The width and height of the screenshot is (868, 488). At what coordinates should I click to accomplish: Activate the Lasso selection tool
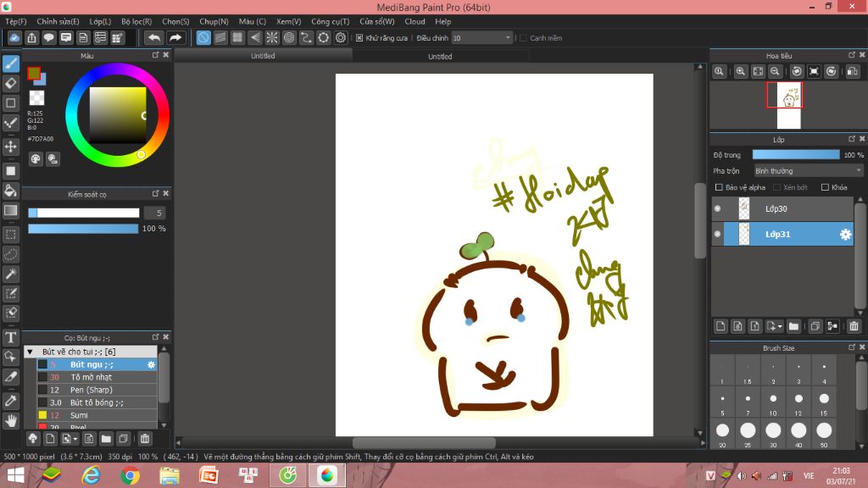(x=11, y=254)
